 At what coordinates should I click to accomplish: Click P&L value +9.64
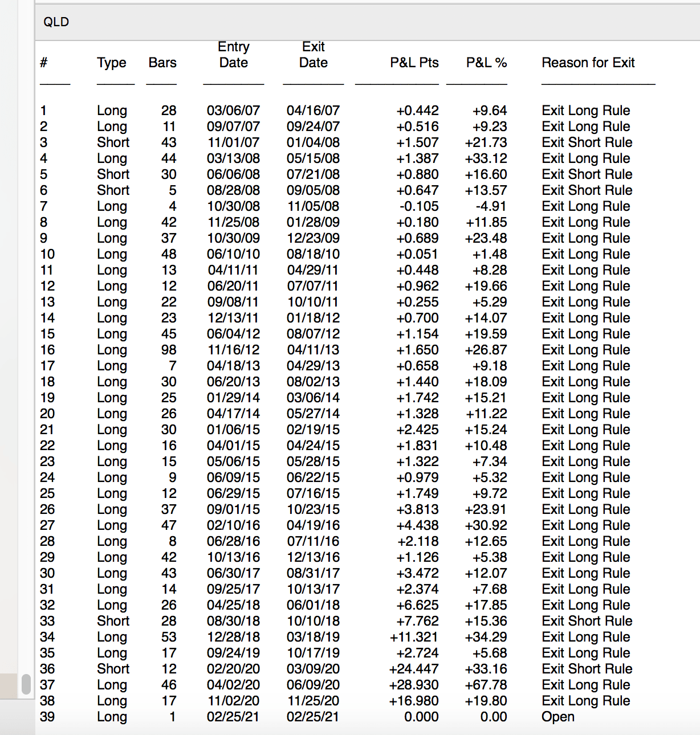(x=490, y=111)
